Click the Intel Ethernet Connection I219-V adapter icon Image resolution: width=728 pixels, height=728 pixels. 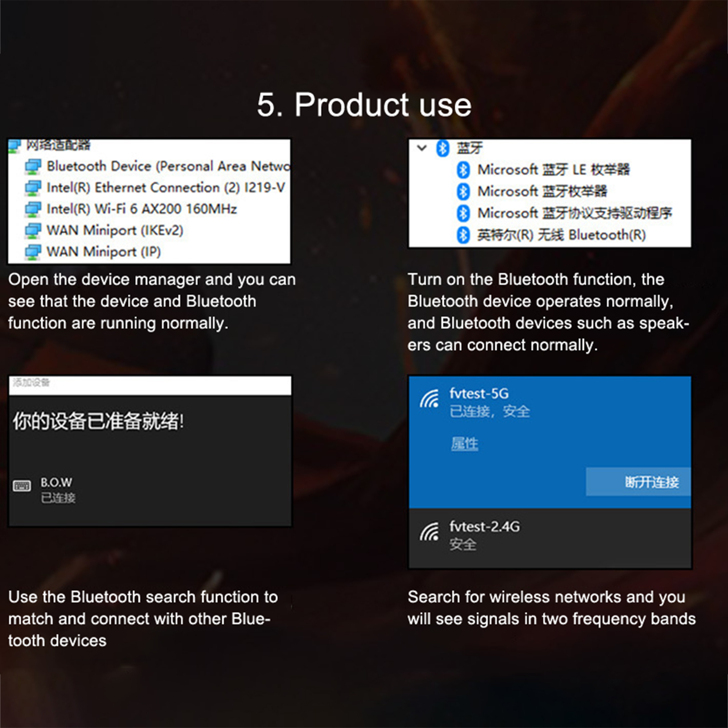pos(33,188)
